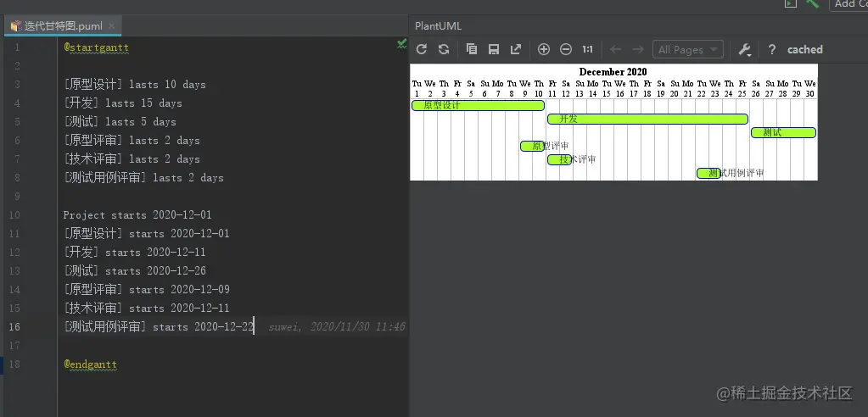Go to the previous diagram page
868x417 pixels.
pyautogui.click(x=615, y=49)
